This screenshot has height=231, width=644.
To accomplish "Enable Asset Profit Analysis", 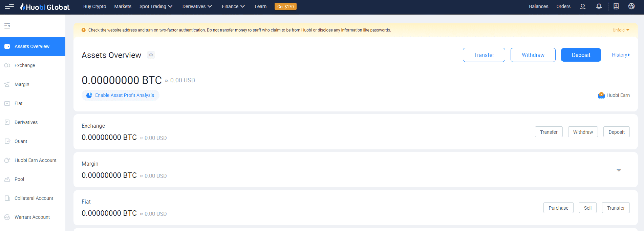I will point(121,95).
